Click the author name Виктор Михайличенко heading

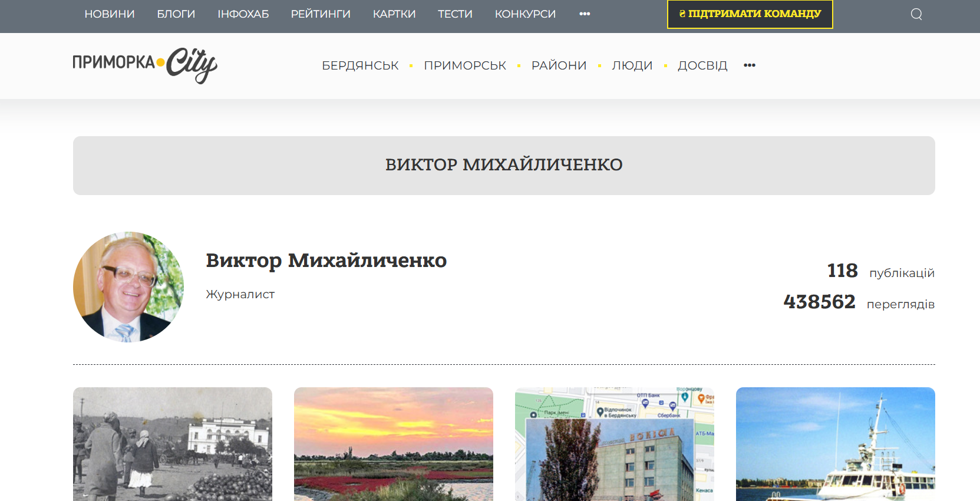[x=326, y=260]
